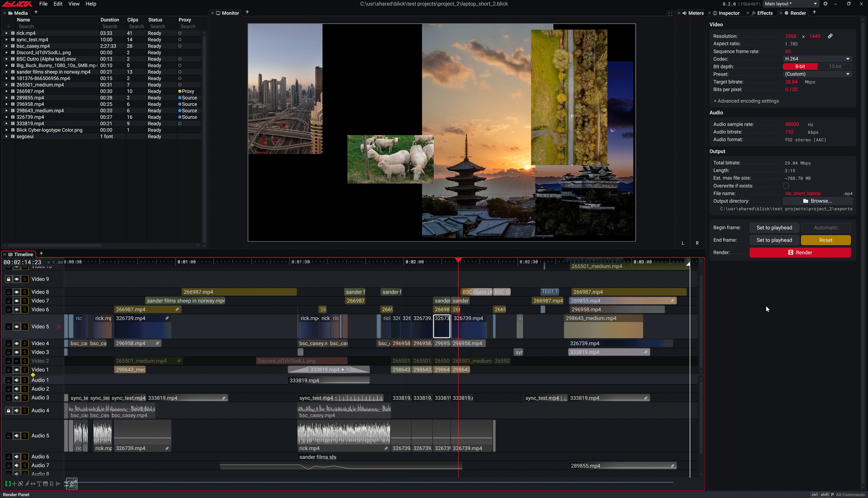The height and width of the screenshot is (498, 868).
Task: Close the Meters panel tab
Action: point(679,13)
